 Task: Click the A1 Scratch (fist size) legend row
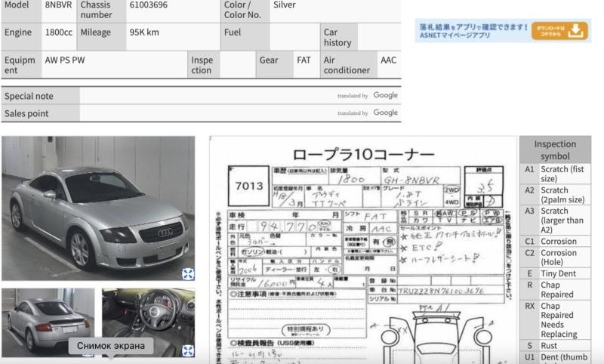pyautogui.click(x=555, y=174)
